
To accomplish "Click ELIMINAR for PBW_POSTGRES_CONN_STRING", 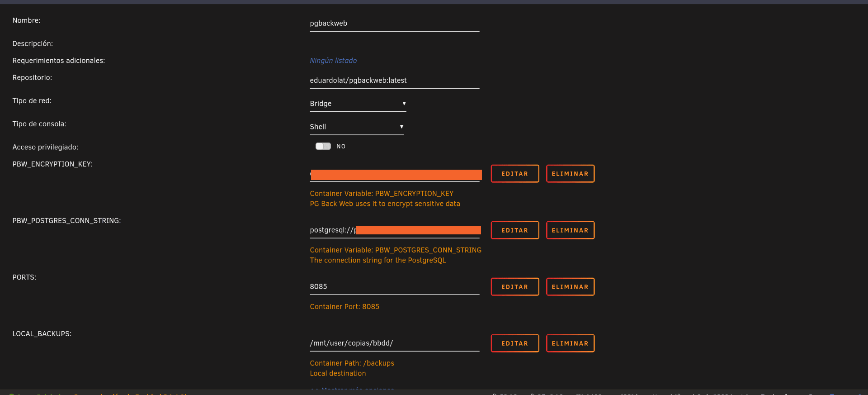I will 570,230.
